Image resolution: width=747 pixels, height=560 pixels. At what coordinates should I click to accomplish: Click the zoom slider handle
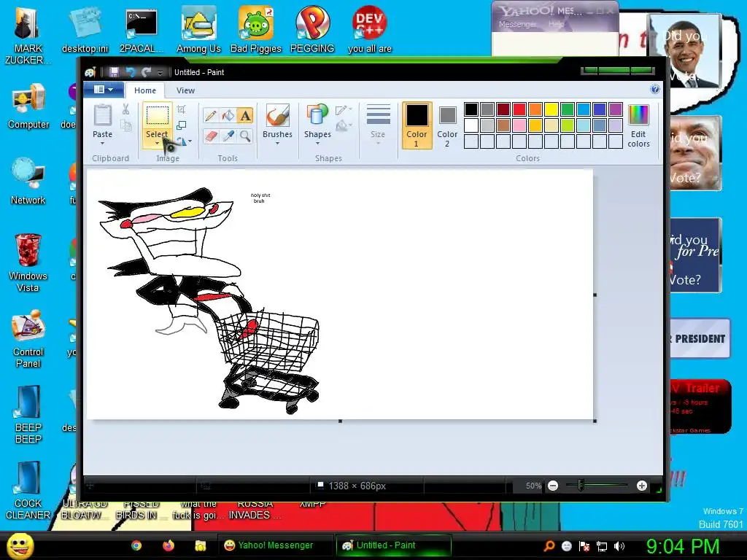point(580,485)
